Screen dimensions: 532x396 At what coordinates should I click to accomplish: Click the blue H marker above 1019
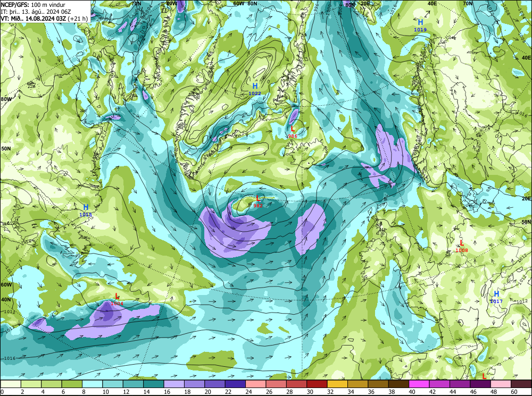pos(420,22)
